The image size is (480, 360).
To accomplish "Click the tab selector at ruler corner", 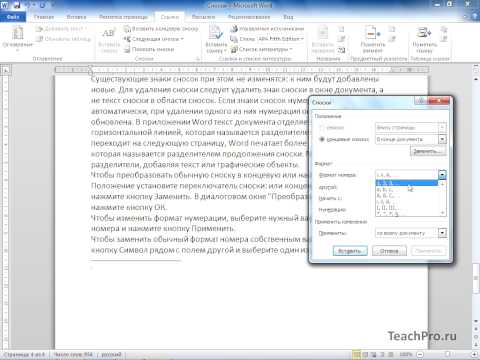I will tap(6, 70).
